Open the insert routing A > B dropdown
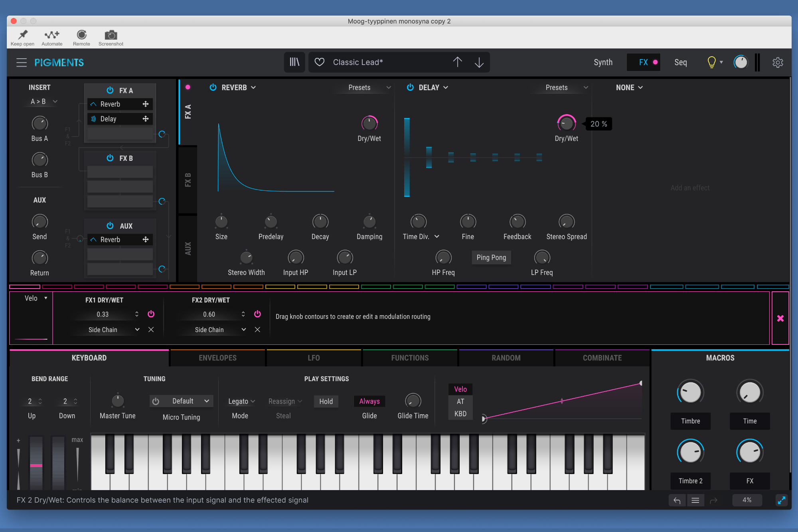 click(x=44, y=101)
